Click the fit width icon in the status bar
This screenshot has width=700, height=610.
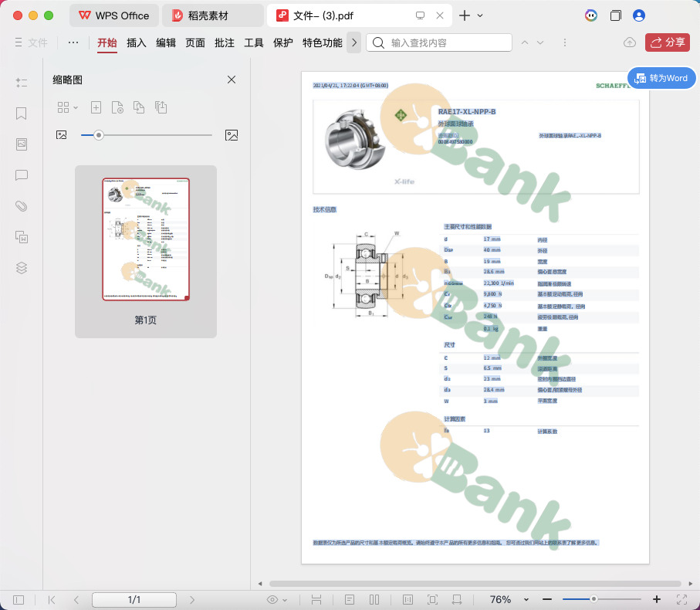point(457,600)
